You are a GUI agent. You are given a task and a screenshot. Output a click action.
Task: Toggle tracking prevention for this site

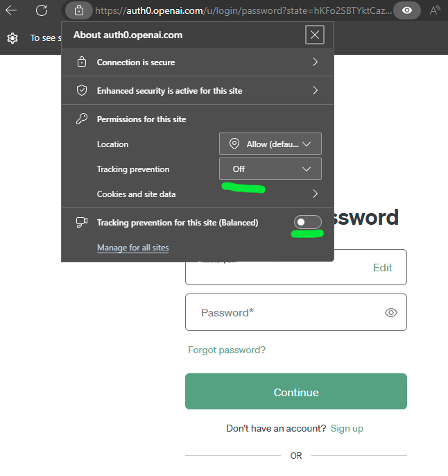(x=307, y=222)
